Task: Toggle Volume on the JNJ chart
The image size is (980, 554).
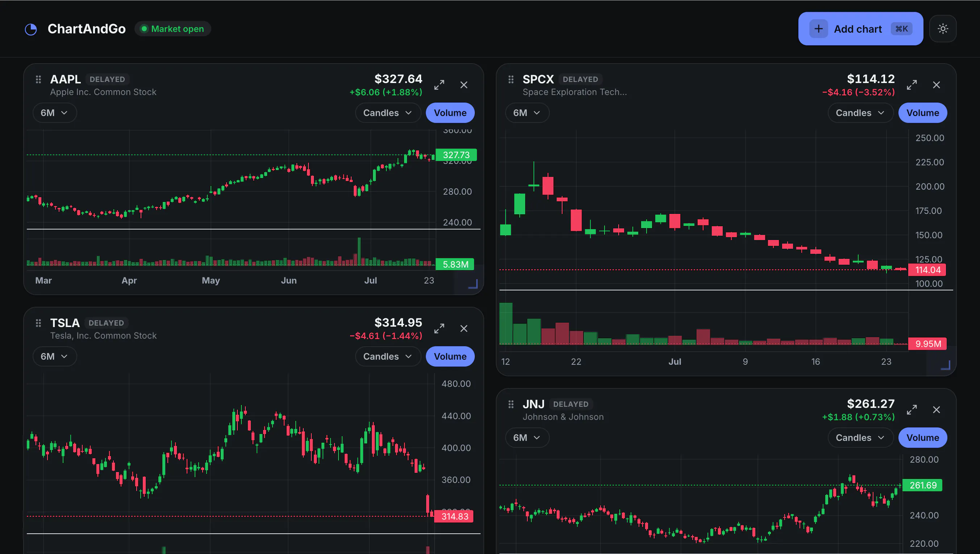Action: pyautogui.click(x=922, y=438)
